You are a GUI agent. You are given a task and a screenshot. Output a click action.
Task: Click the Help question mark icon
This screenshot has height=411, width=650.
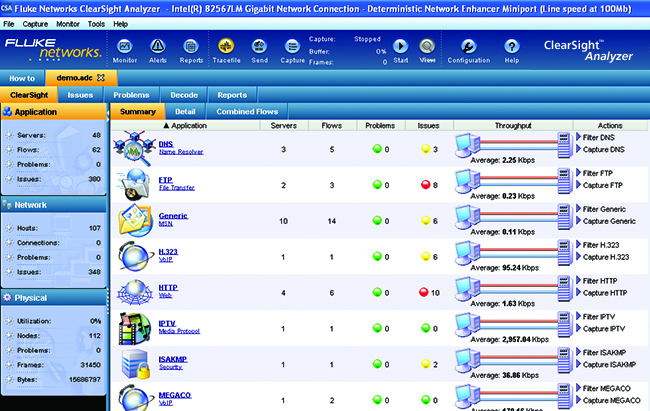coord(512,46)
